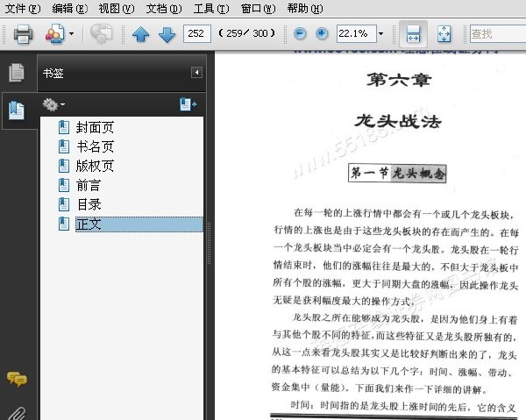The height and width of the screenshot is (420, 526).
Task: Click the zoom percentage field 22.1%
Action: [356, 33]
